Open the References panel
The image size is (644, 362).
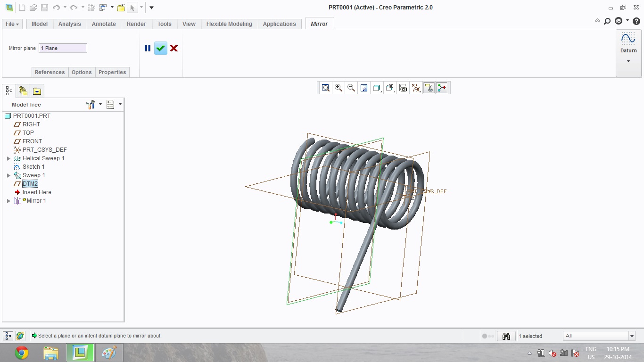coord(50,72)
